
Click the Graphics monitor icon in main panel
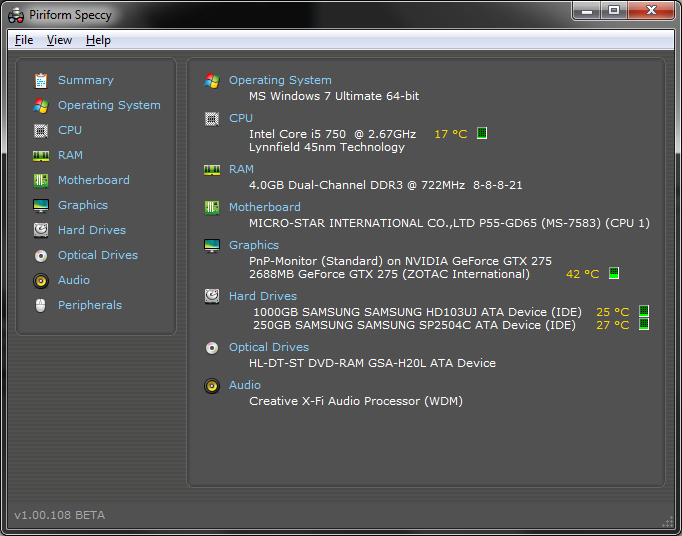click(212, 246)
